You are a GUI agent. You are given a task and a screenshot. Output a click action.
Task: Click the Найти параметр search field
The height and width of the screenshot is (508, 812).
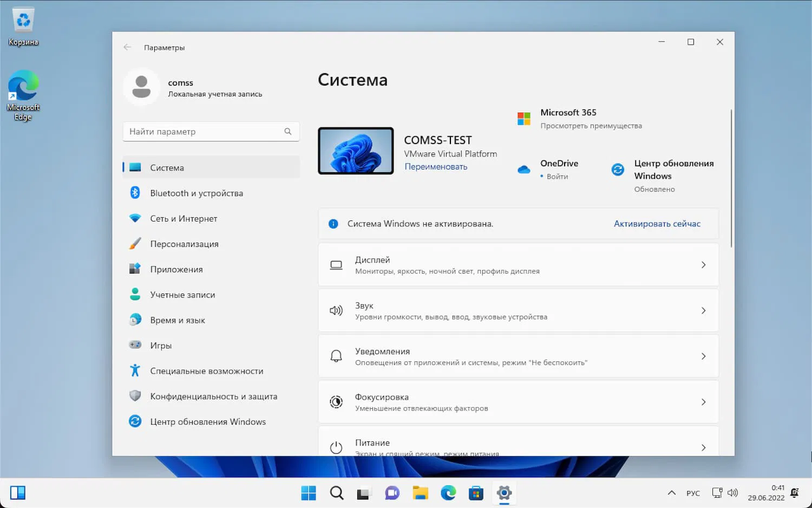(206, 132)
